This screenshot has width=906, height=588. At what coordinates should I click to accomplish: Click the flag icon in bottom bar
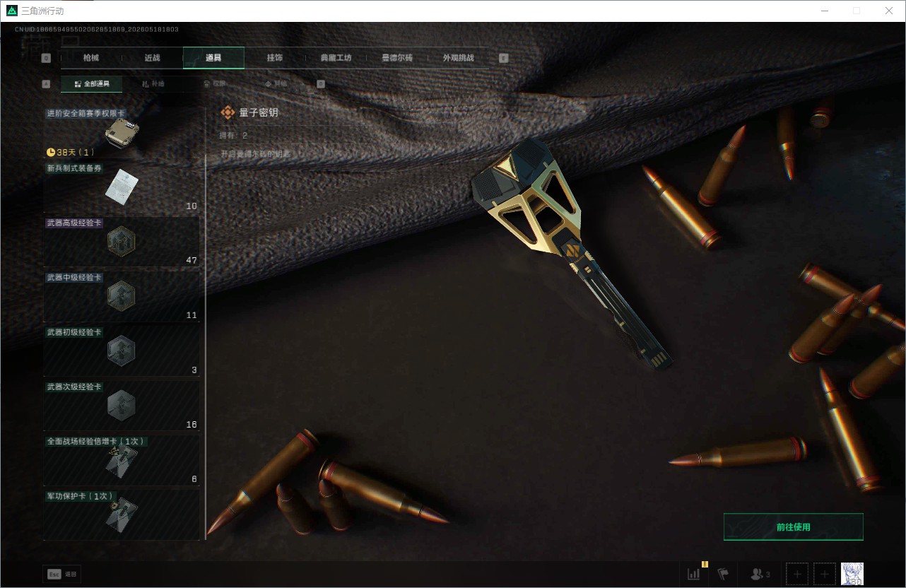click(x=723, y=574)
